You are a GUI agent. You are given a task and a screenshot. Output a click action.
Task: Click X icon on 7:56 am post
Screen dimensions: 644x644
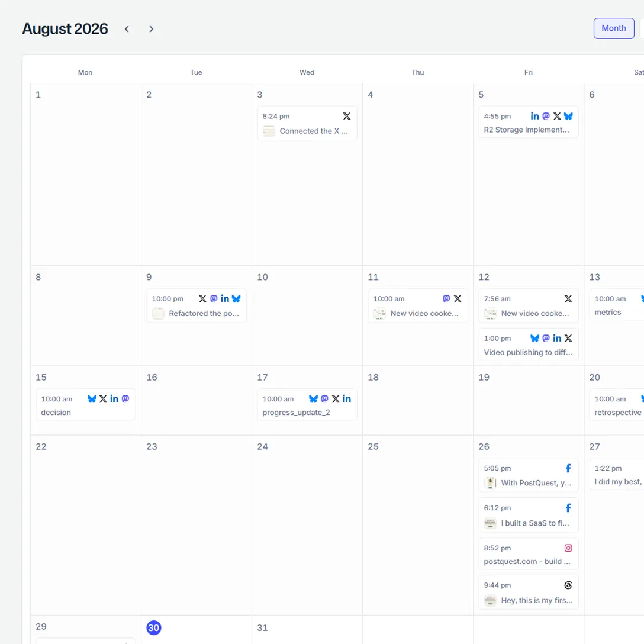coord(568,298)
